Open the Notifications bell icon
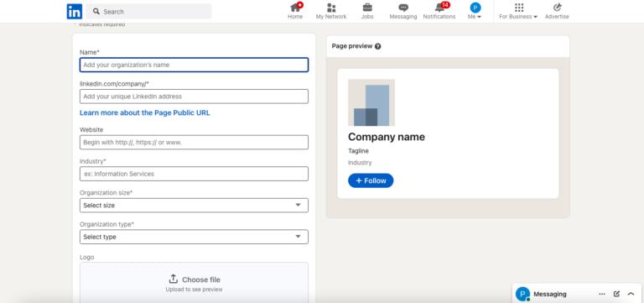Image resolution: width=644 pixels, height=303 pixels. [439, 8]
